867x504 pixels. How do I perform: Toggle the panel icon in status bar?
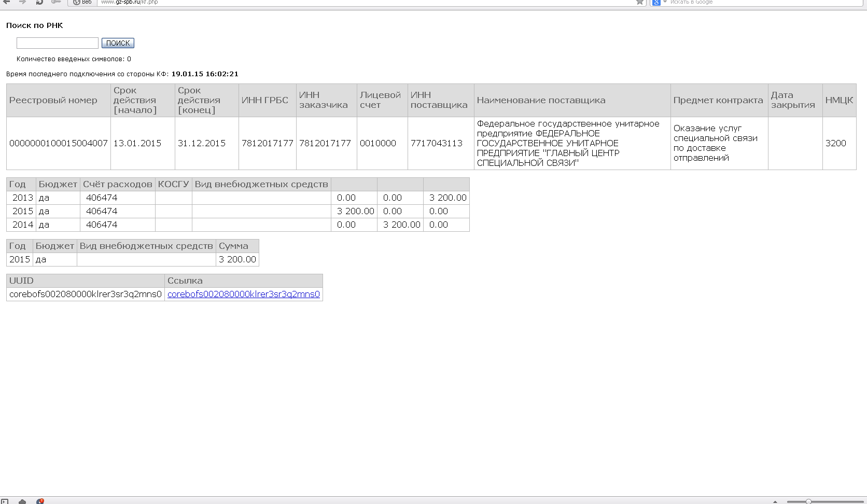5,501
